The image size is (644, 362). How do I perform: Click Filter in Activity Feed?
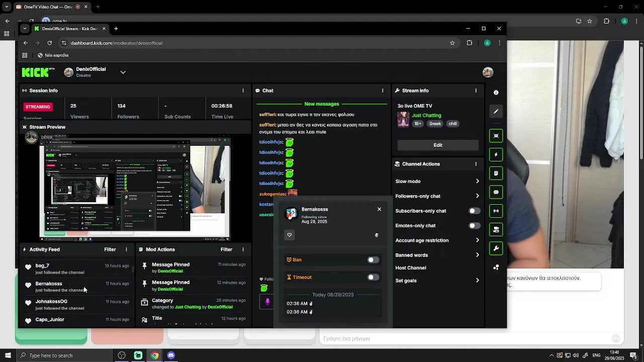click(110, 249)
